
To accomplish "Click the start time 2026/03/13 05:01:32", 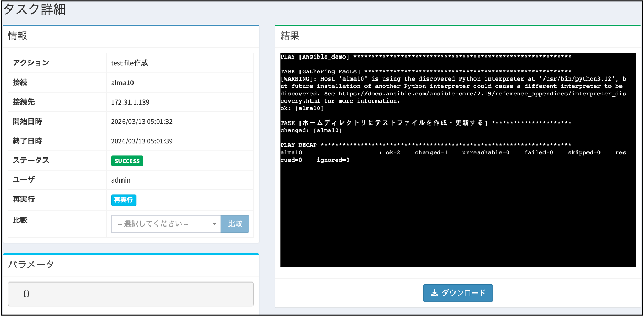I will [x=141, y=122].
